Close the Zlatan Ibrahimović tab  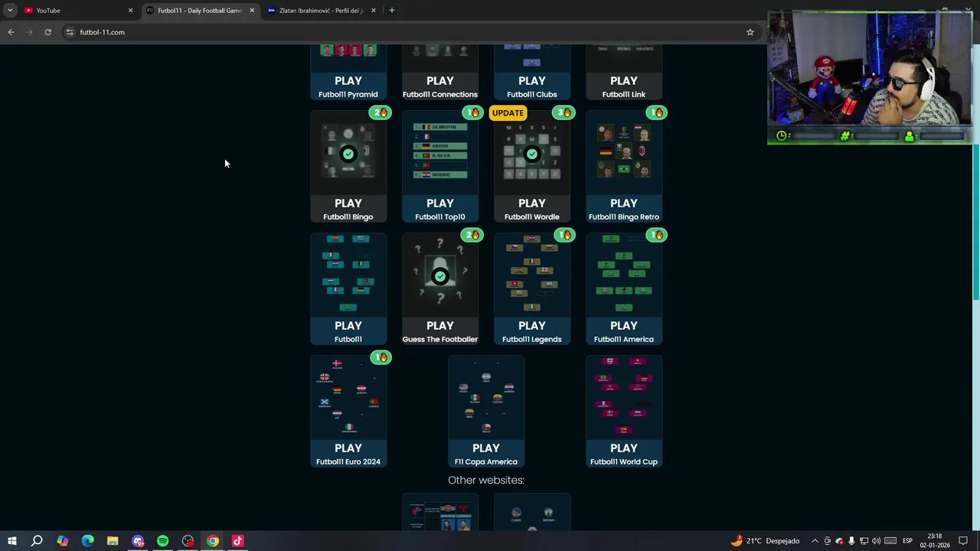[x=374, y=10]
